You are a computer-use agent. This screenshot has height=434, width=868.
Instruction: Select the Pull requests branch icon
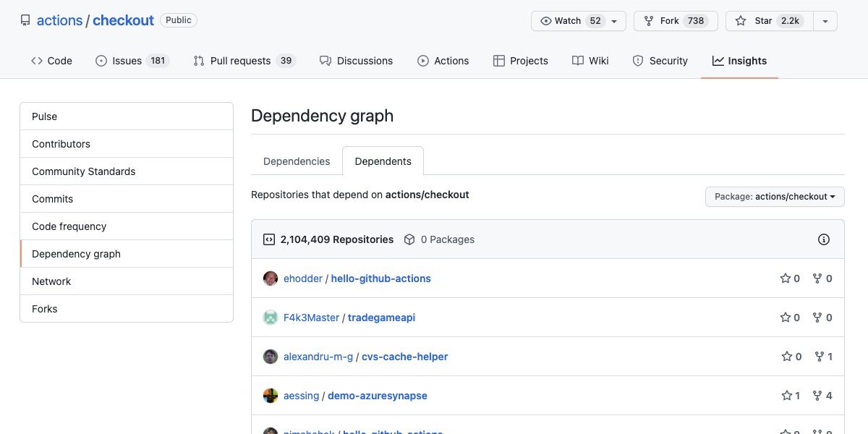[198, 61]
